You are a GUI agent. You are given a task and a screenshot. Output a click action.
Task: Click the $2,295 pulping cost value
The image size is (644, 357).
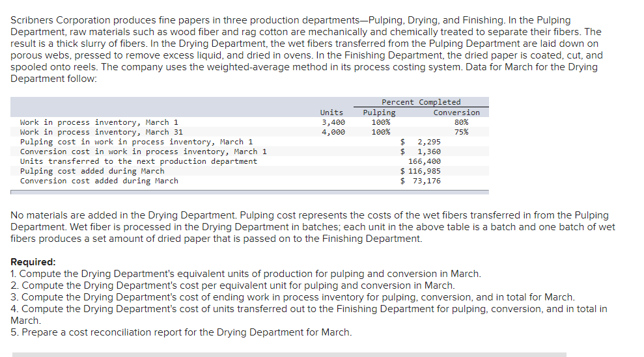[420, 142]
